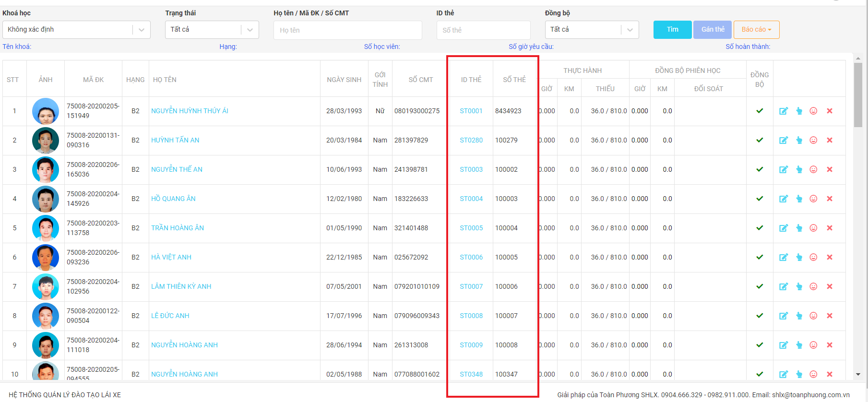Edit the HUỲNH TẤN AN record
Image resolution: width=868 pixels, height=402 pixels.
784,140
